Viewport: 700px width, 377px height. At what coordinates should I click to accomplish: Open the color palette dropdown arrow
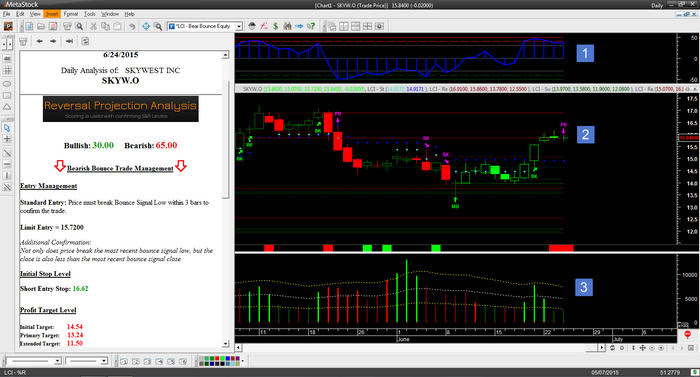point(242,361)
